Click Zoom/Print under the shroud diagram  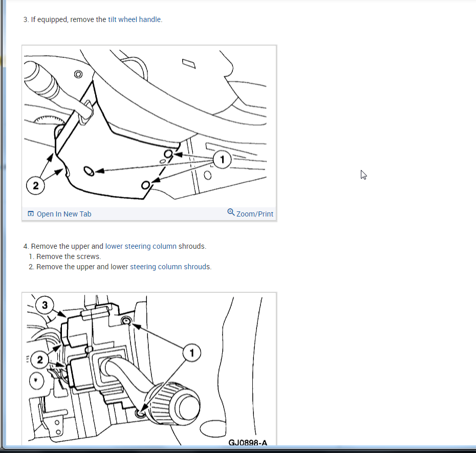255,214
